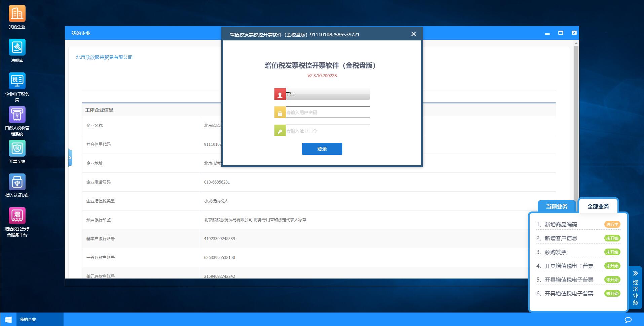Click the account number 62633995532100

click(x=219, y=257)
